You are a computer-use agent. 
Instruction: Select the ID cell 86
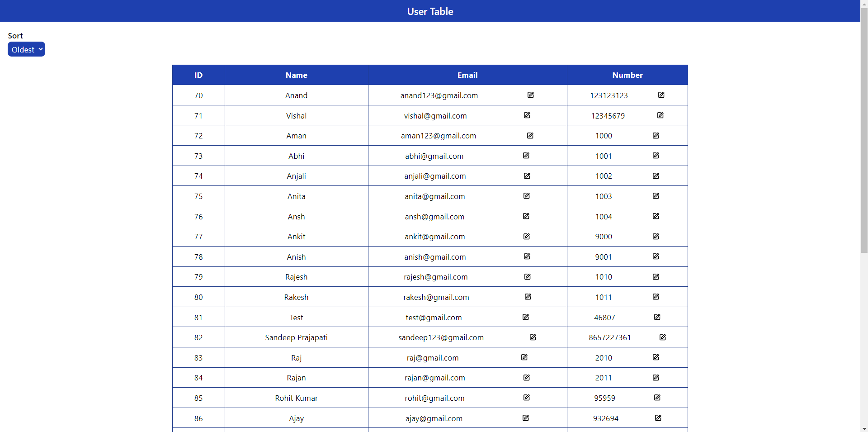(x=198, y=418)
